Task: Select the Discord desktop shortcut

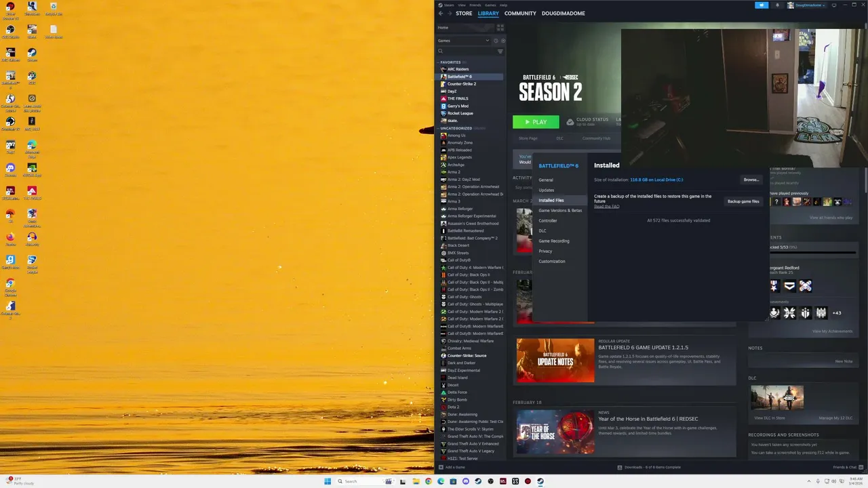Action: tap(10, 169)
